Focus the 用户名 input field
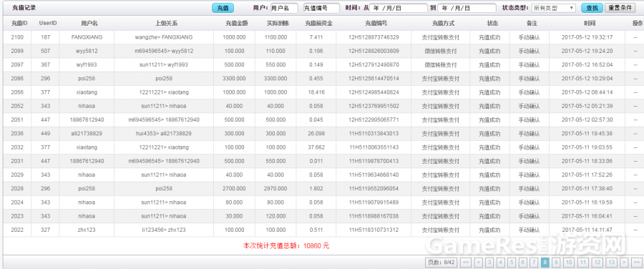 [x=284, y=8]
